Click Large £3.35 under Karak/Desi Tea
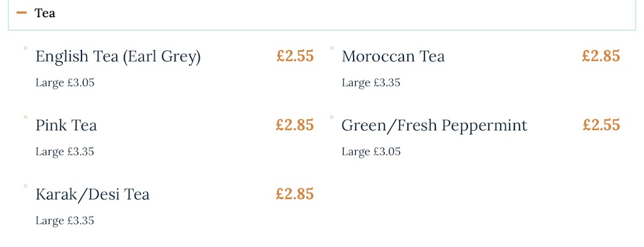 point(65,220)
